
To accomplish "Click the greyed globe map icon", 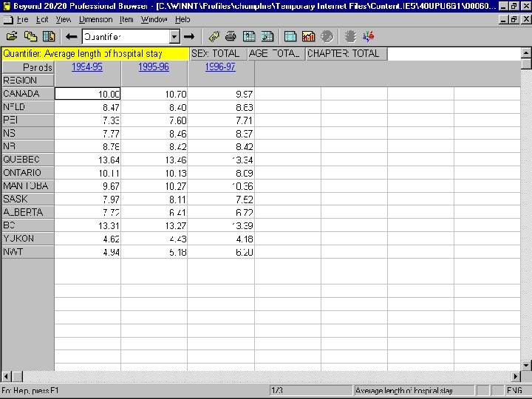I will [x=327, y=36].
